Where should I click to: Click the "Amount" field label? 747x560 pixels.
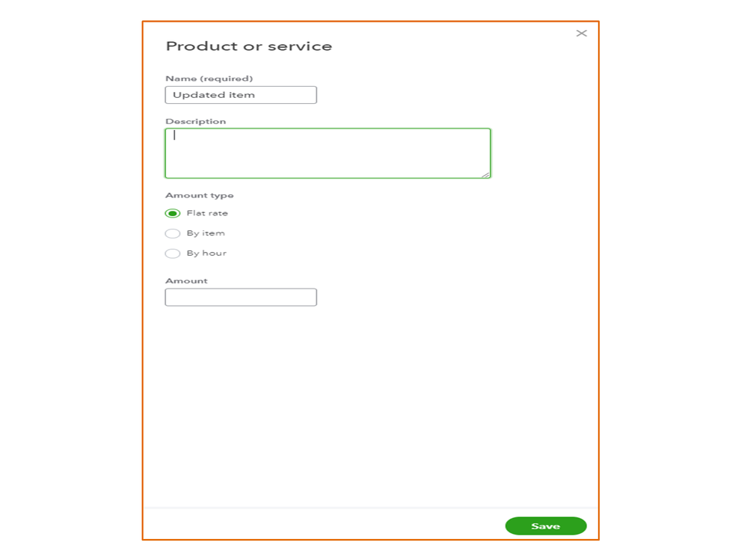point(186,281)
